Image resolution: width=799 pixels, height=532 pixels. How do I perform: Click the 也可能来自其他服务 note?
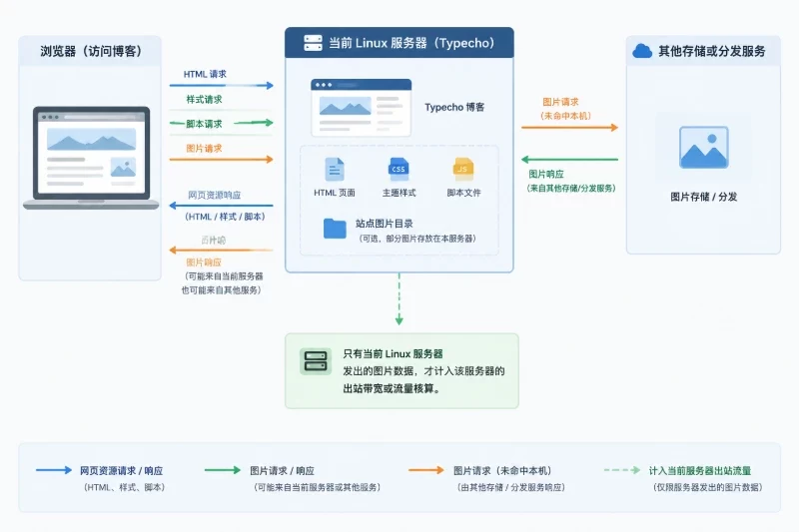(221, 290)
